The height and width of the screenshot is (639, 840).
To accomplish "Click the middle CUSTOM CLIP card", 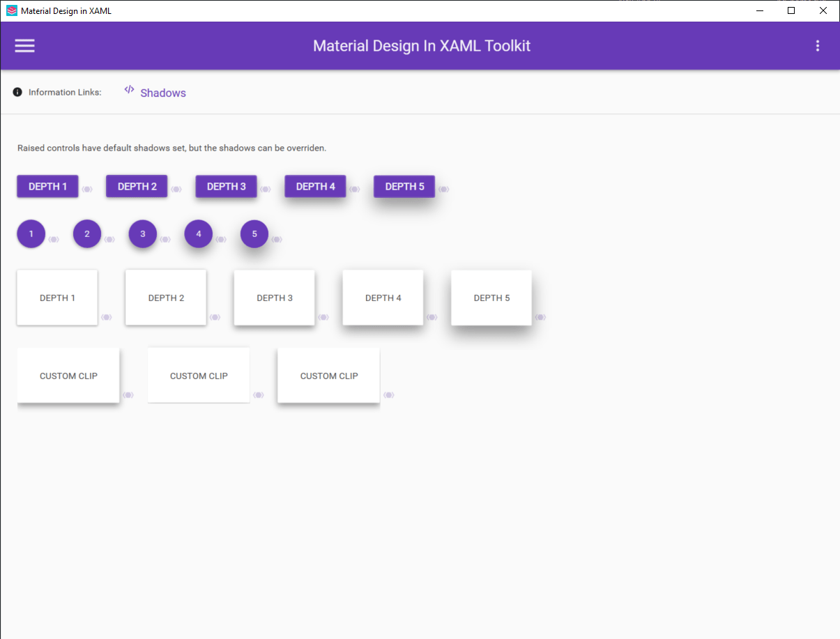I will pyautogui.click(x=199, y=376).
